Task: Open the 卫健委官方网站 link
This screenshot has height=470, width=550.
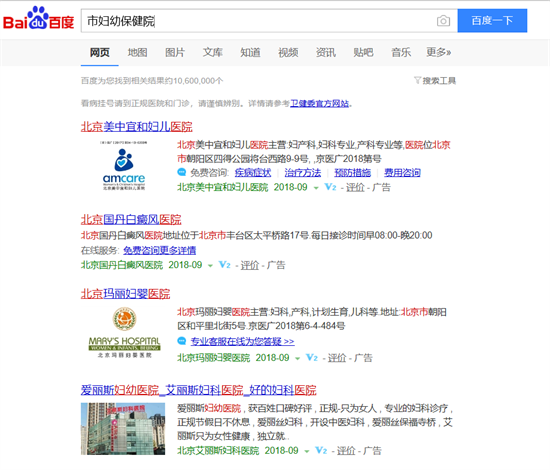Action: 320,103
